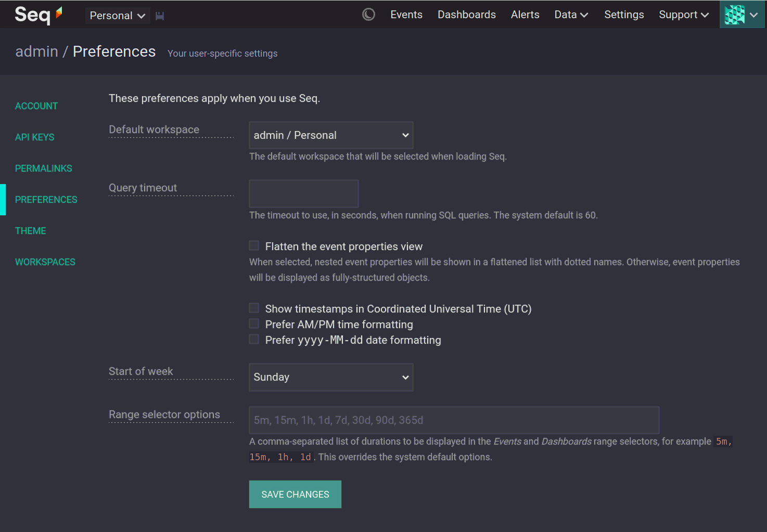Viewport: 767px width, 532px height.
Task: Click the admin breadcrumb link
Action: pos(37,51)
